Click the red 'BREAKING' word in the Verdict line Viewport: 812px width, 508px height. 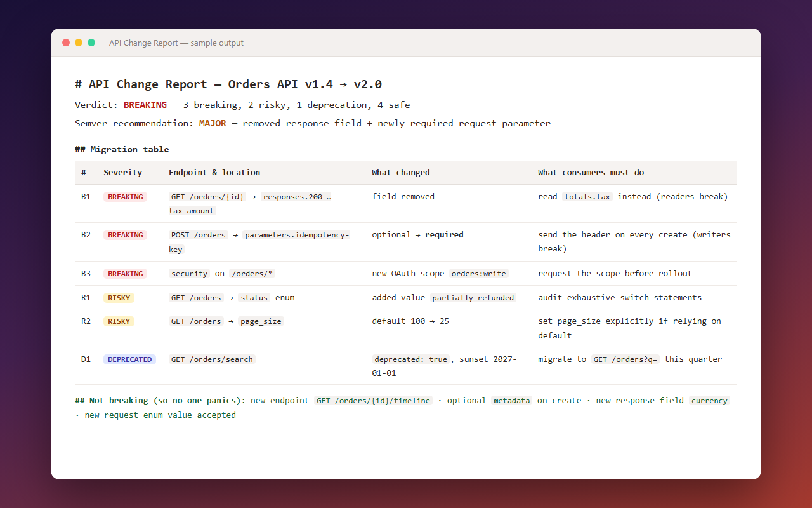click(145, 105)
